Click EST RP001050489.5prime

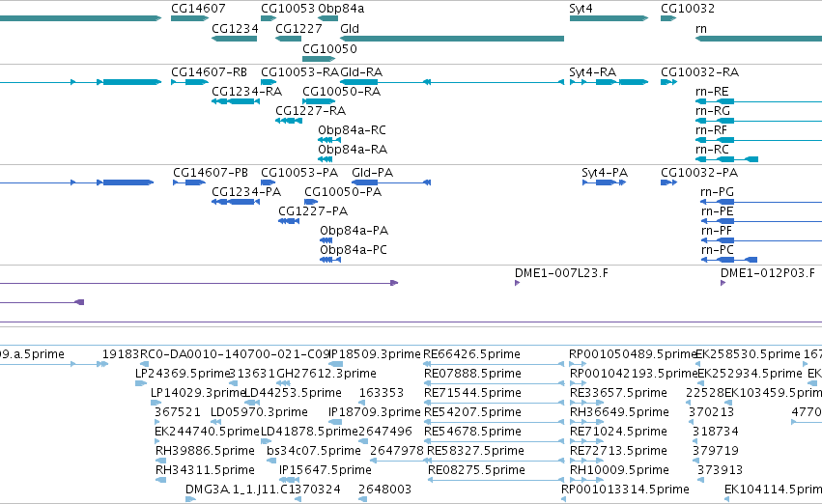(633, 354)
